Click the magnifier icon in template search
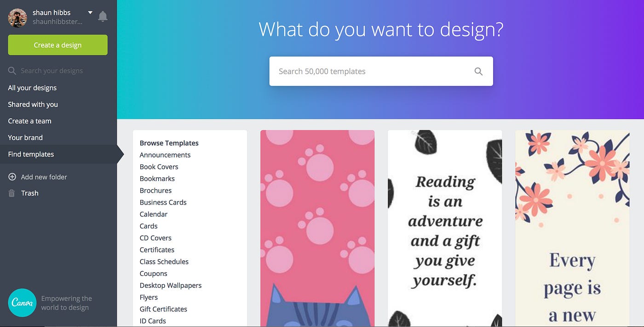This screenshot has width=644, height=327. pyautogui.click(x=478, y=71)
